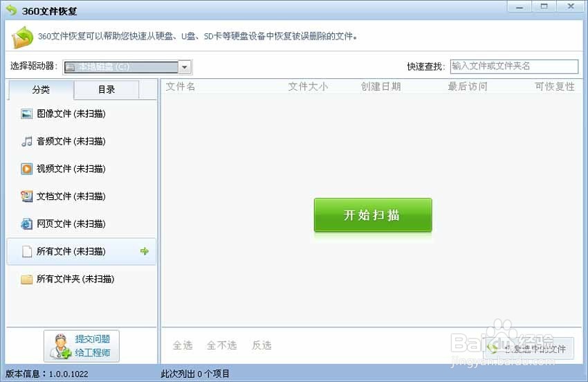Viewport: 588px width, 382px height.
Task: Select 图像文件 (未扫描) row text
Action: point(71,113)
